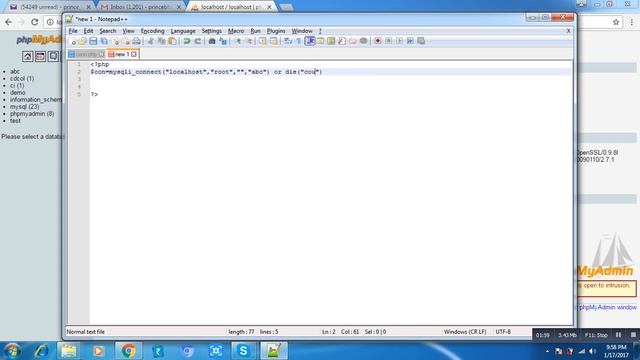Open Skype from the taskbar
640x360 pixels.
click(x=244, y=351)
